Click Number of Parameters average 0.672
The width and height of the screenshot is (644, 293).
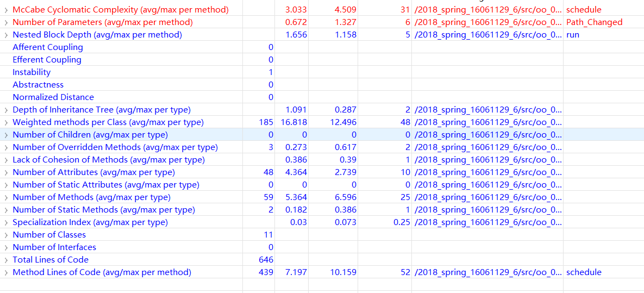pyautogui.click(x=296, y=22)
